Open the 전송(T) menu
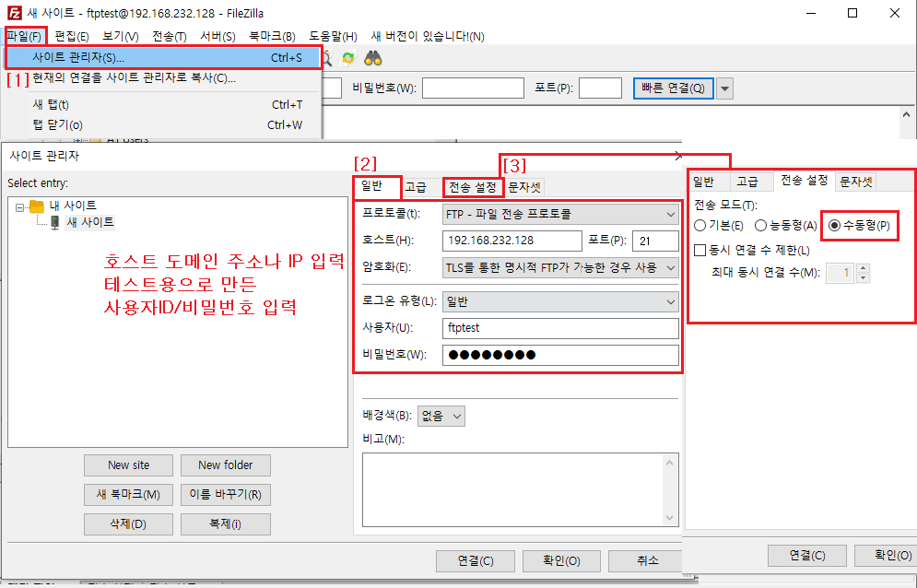The image size is (917, 588). coord(169,36)
